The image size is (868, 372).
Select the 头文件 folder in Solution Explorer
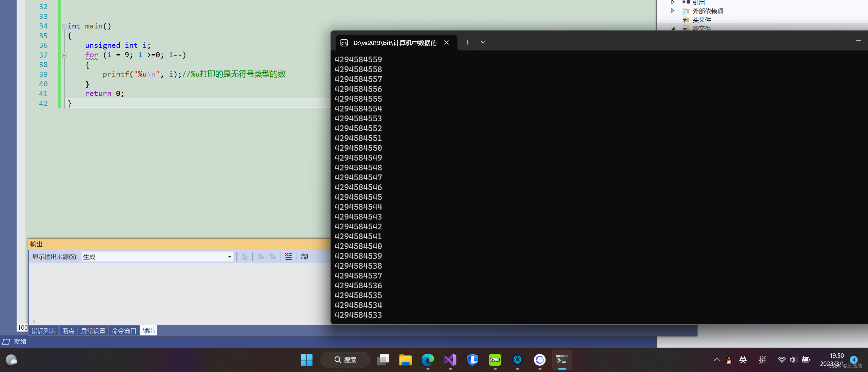[702, 20]
